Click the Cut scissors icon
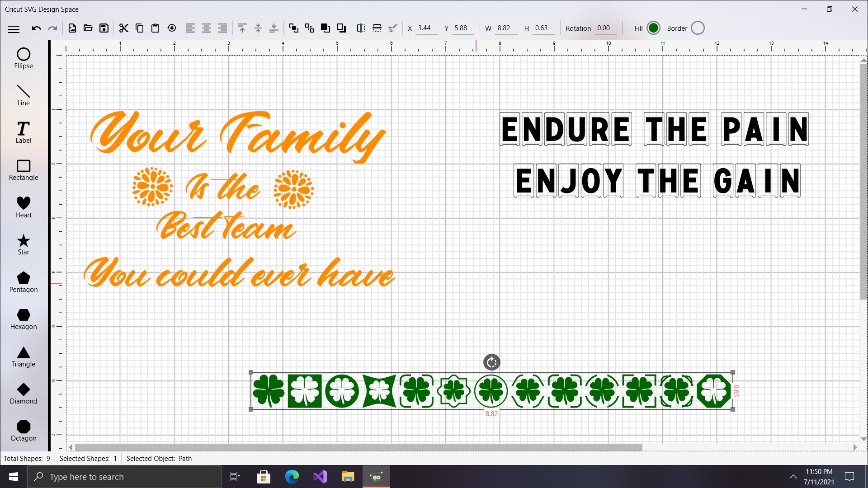This screenshot has height=488, width=868. (123, 28)
